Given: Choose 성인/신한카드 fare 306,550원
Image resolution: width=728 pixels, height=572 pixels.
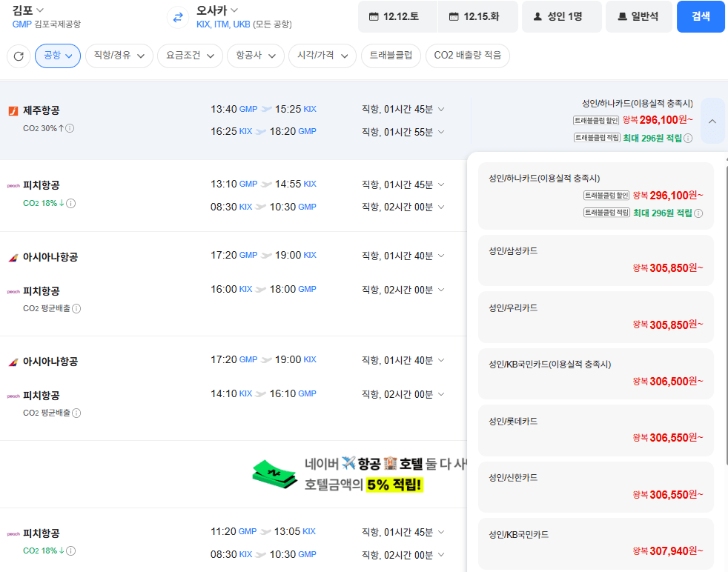Looking at the screenshot, I should tap(596, 487).
